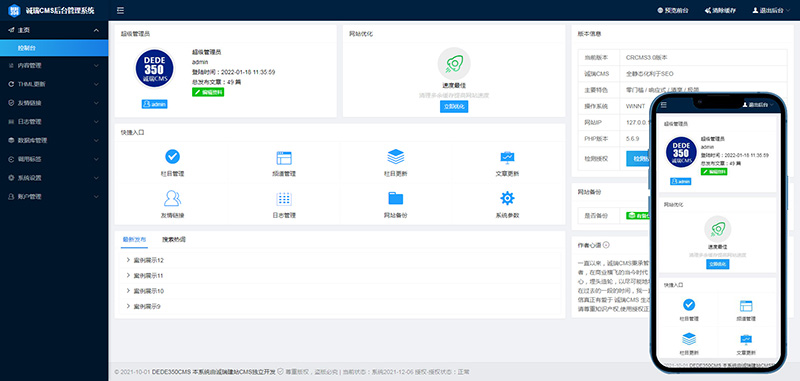This screenshot has width=800, height=381.
Task: Open 文章更新 icon on phone mockup
Action: (746, 339)
